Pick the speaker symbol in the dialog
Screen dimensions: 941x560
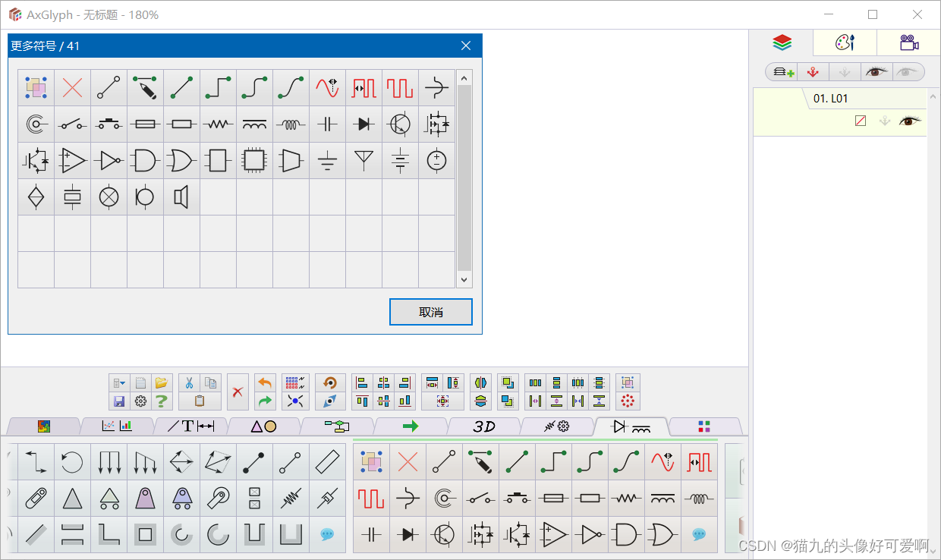(181, 197)
